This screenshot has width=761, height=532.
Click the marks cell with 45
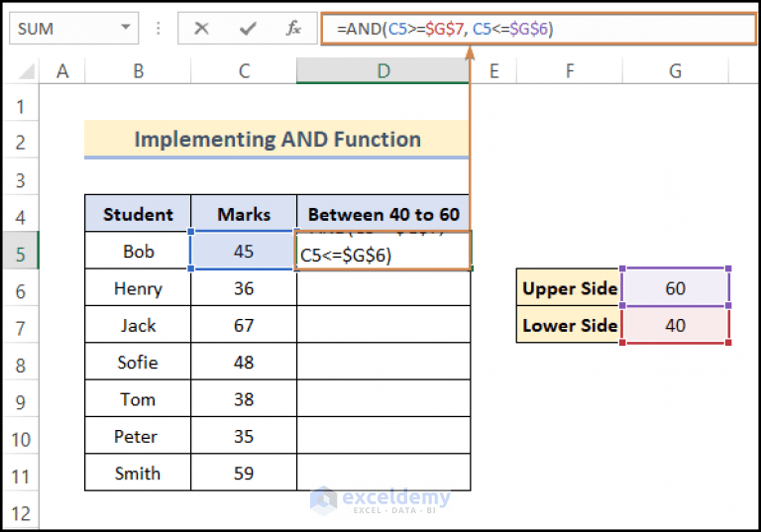pos(244,251)
